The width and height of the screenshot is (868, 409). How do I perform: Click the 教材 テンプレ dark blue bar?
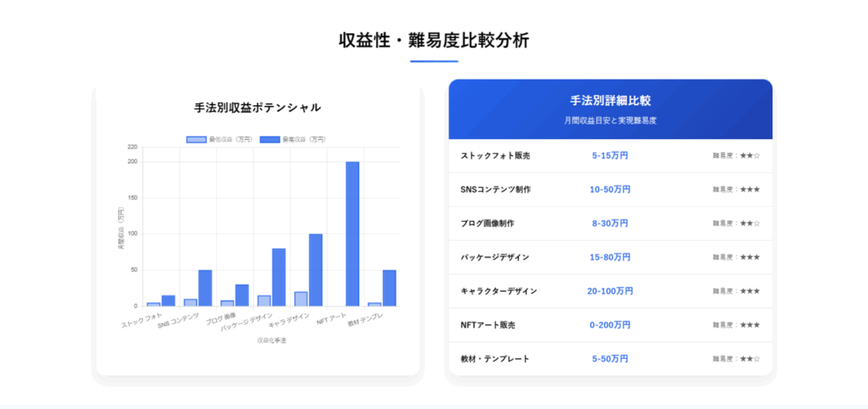[x=389, y=289]
